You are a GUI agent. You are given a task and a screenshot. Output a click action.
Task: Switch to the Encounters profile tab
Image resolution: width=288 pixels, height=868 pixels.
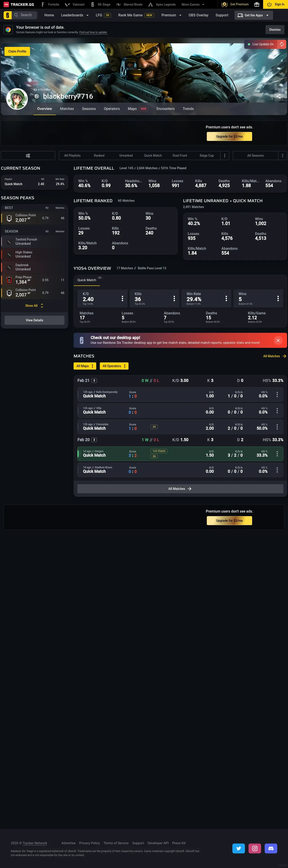click(165, 109)
